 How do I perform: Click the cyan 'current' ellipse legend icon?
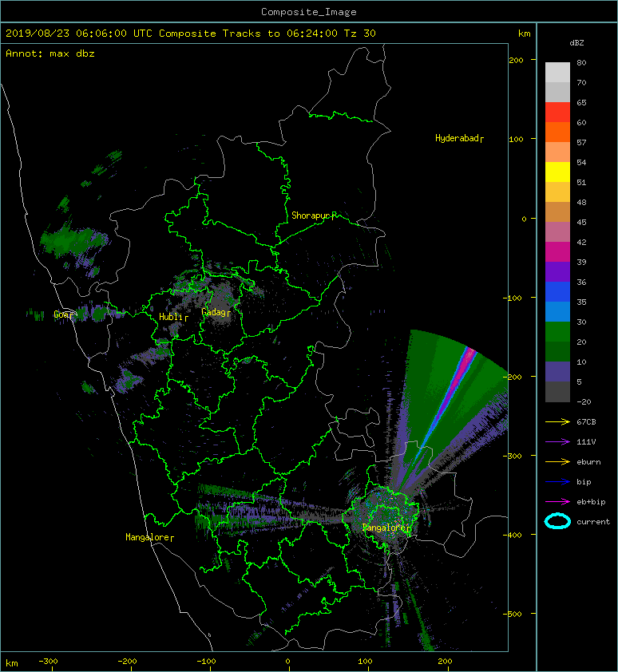point(557,521)
